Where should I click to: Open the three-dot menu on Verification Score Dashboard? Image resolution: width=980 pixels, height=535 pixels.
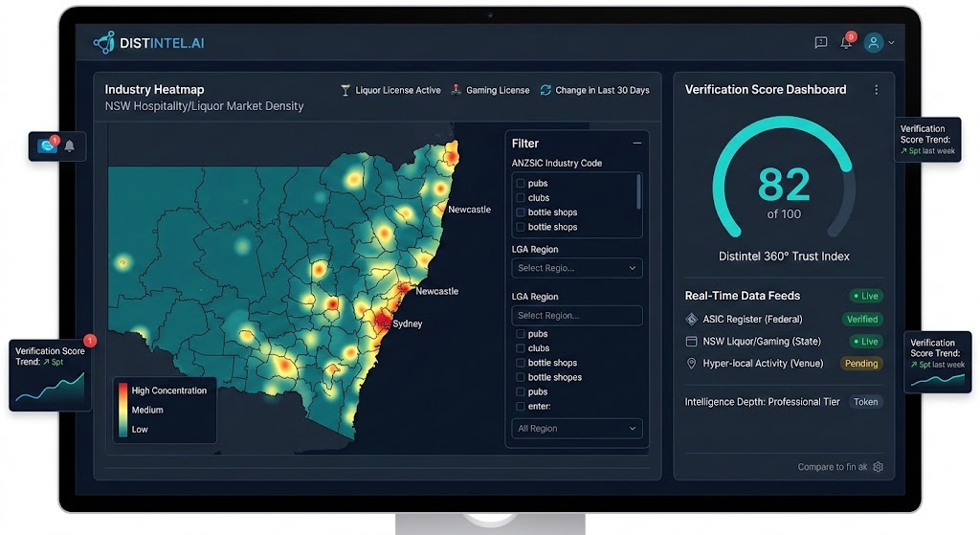pyautogui.click(x=877, y=90)
